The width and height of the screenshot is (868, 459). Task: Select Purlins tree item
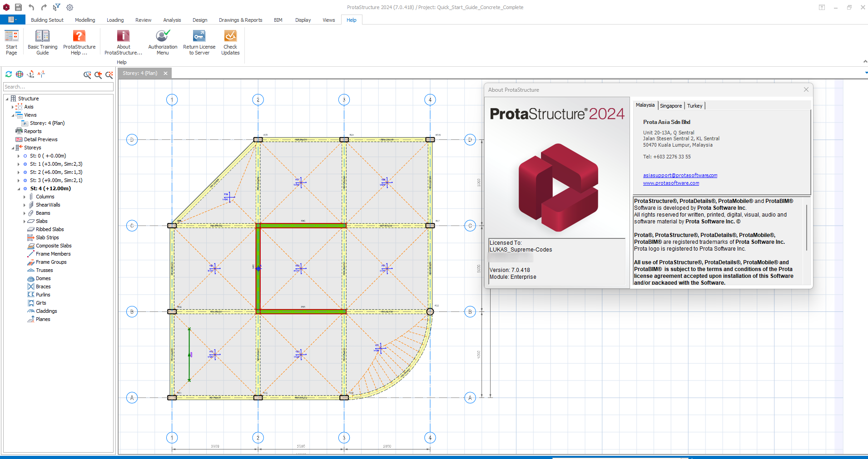coord(43,295)
